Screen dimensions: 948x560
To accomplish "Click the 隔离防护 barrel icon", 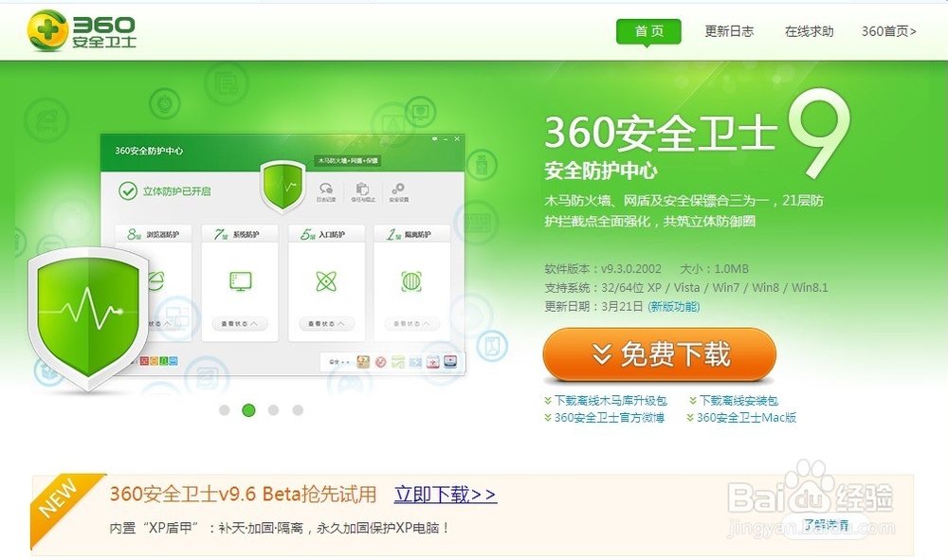I will click(x=411, y=281).
